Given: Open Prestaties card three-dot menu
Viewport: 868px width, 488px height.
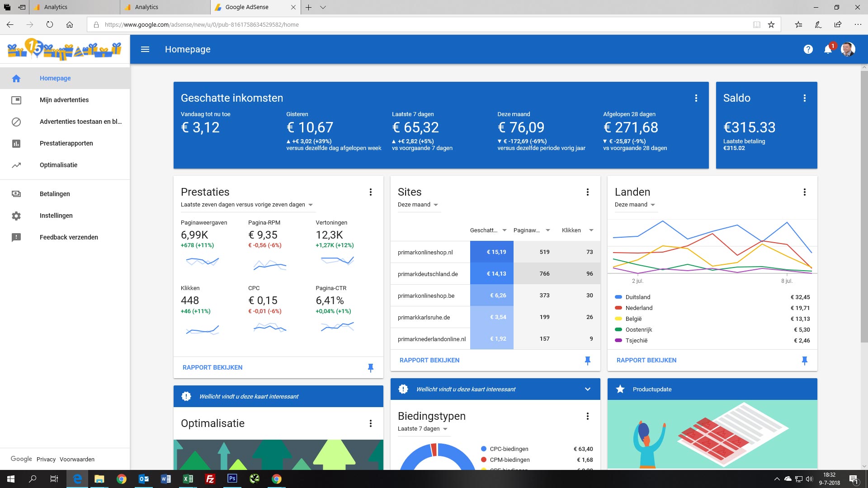Looking at the screenshot, I should [x=371, y=192].
